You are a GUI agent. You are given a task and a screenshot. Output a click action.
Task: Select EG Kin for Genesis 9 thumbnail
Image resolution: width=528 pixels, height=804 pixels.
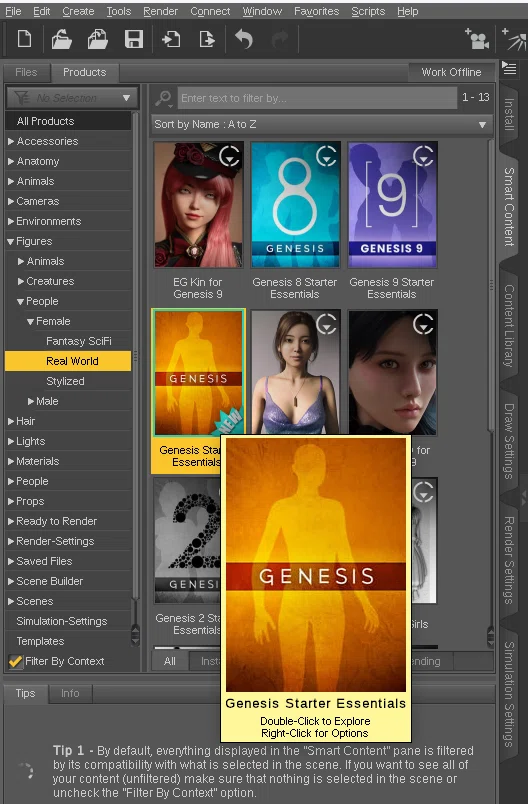(x=198, y=205)
